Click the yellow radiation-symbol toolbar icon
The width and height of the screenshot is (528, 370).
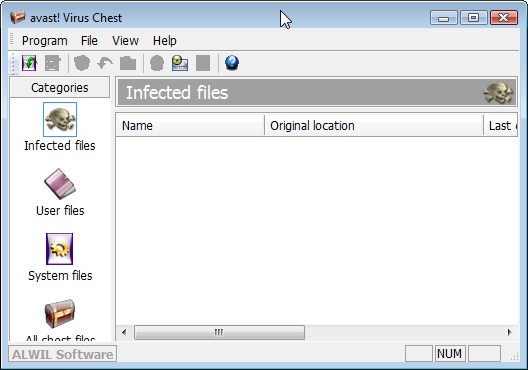pyautogui.click(x=180, y=63)
